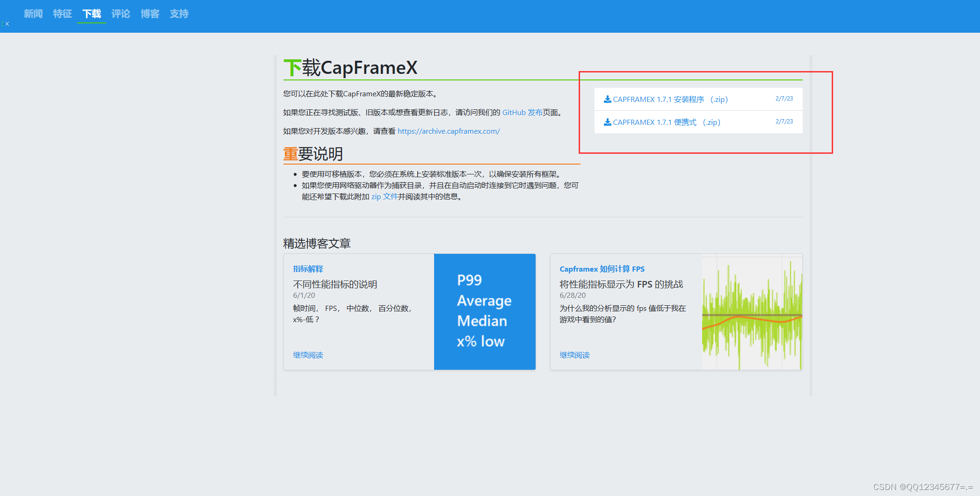The image size is (980, 496).
Task: Open the GitHub 发布 link
Action: tap(523, 113)
